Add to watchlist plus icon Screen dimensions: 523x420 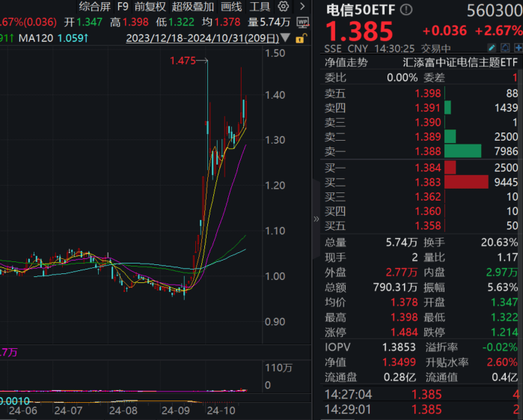point(519,48)
